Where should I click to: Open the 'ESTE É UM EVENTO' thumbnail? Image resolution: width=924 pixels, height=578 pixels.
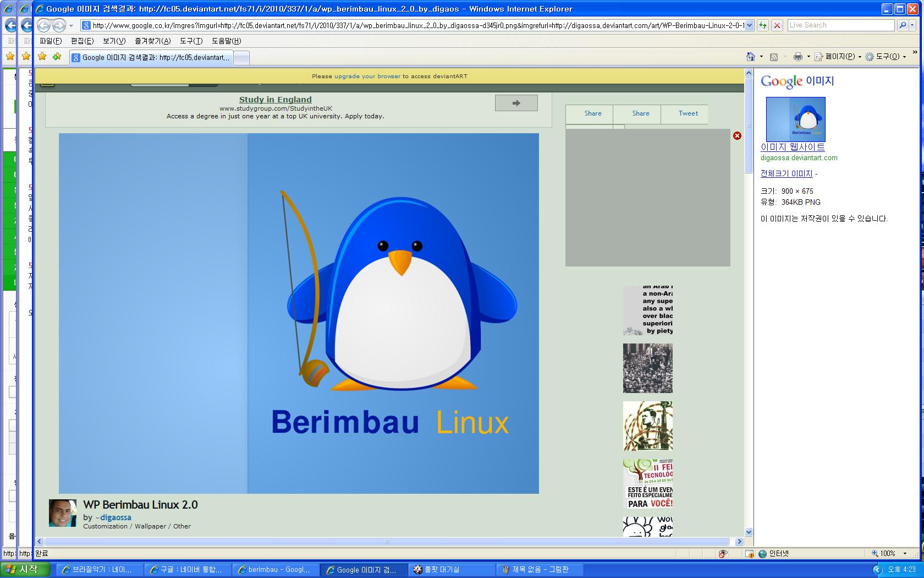click(648, 484)
